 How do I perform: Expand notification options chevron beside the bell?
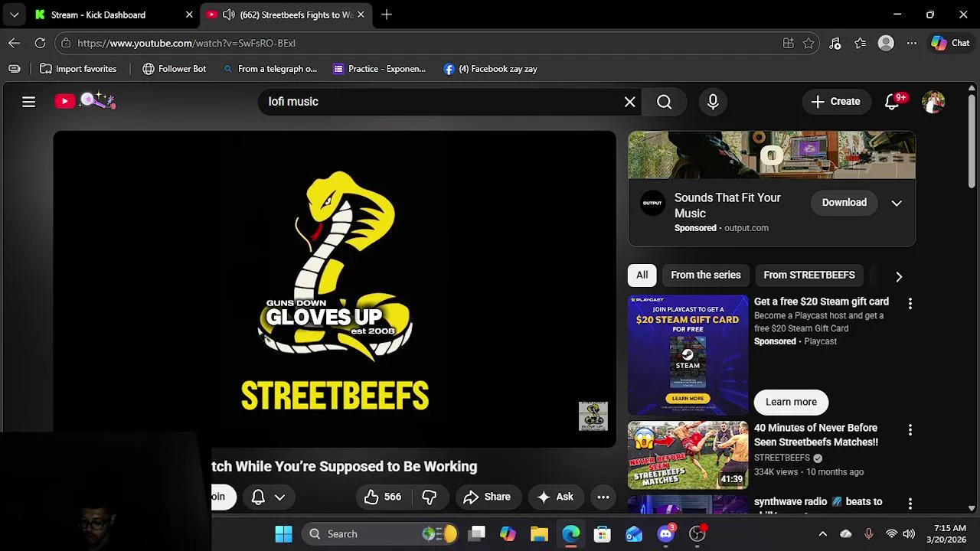tap(280, 497)
